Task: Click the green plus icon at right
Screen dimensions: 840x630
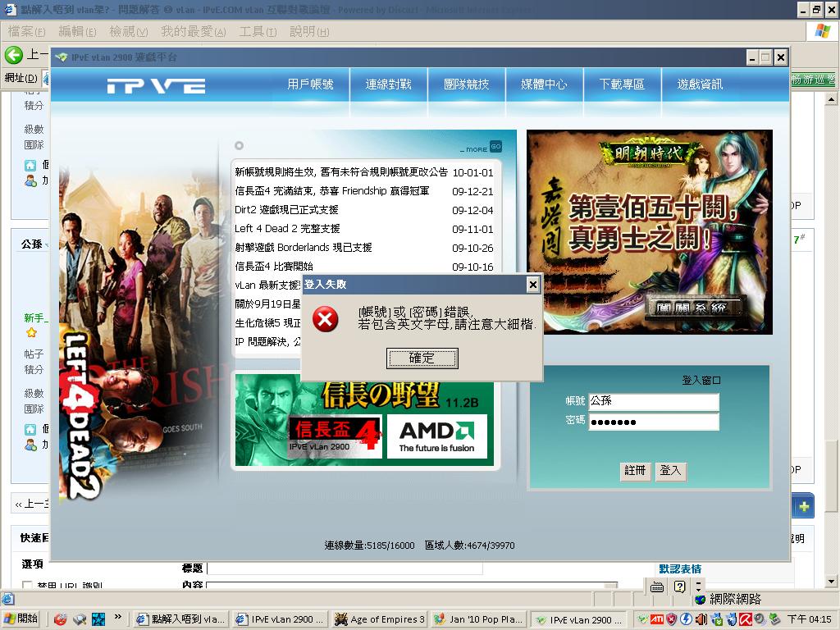Action: click(x=803, y=507)
